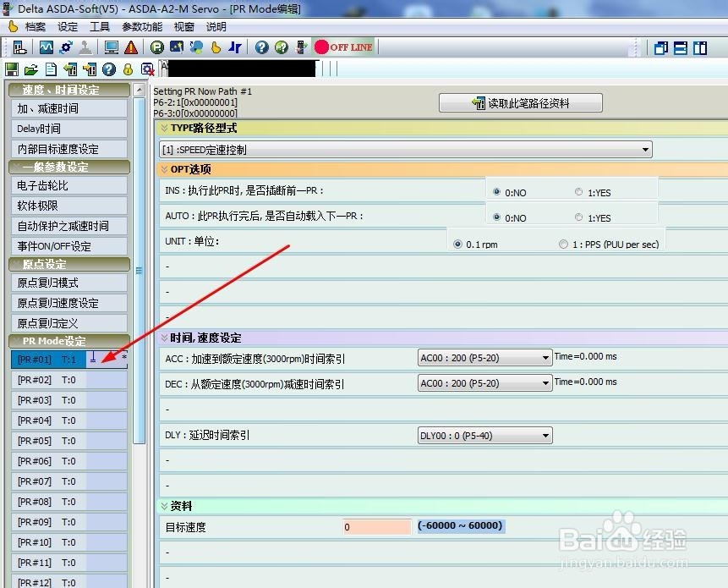Screen dimensions: 728x588
Task: Click the red OFF LINE status indicator
Action: (343, 47)
